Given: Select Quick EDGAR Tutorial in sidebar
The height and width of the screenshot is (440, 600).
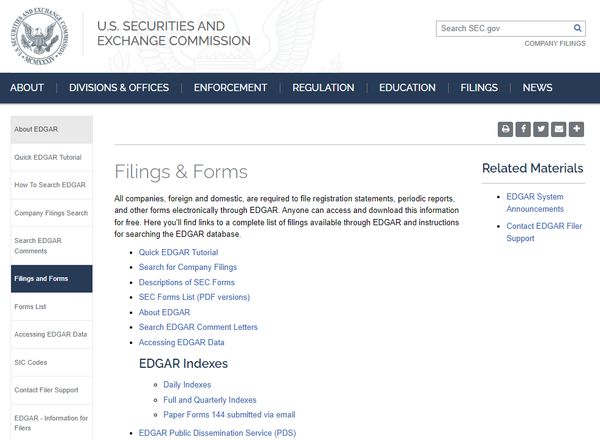Looking at the screenshot, I should (x=52, y=157).
